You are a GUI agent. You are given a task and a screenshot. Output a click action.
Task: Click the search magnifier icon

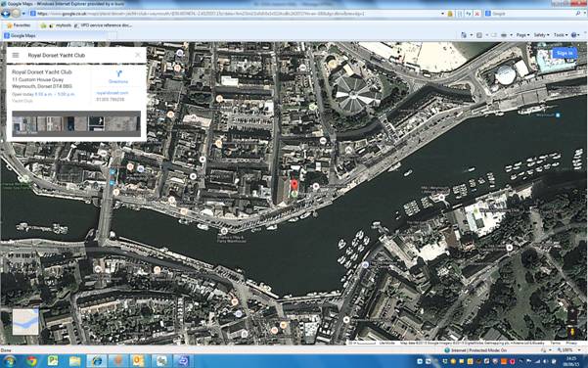tap(578, 14)
